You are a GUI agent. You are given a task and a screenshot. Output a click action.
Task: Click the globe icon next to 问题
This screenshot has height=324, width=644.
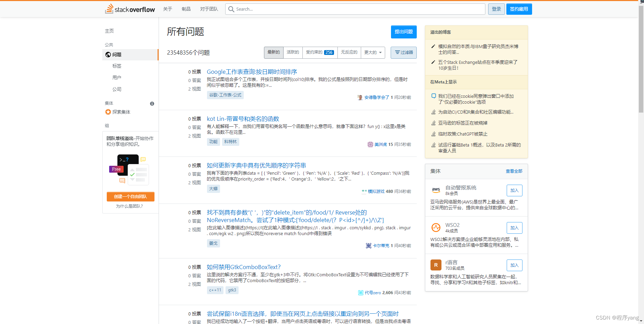point(108,55)
